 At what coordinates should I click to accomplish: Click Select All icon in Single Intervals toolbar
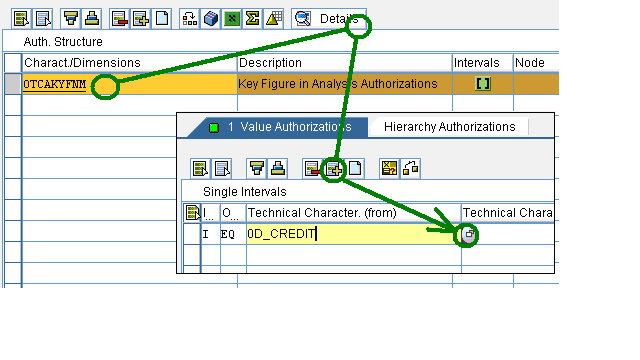200,168
